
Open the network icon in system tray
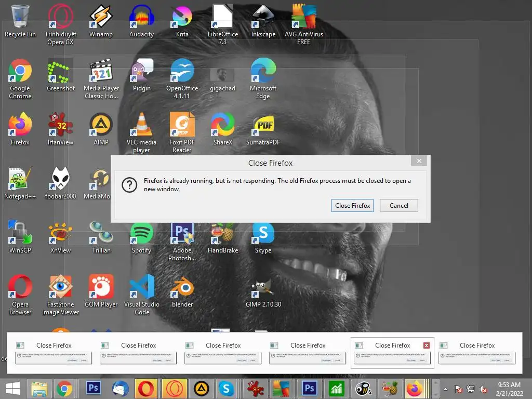[471, 389]
